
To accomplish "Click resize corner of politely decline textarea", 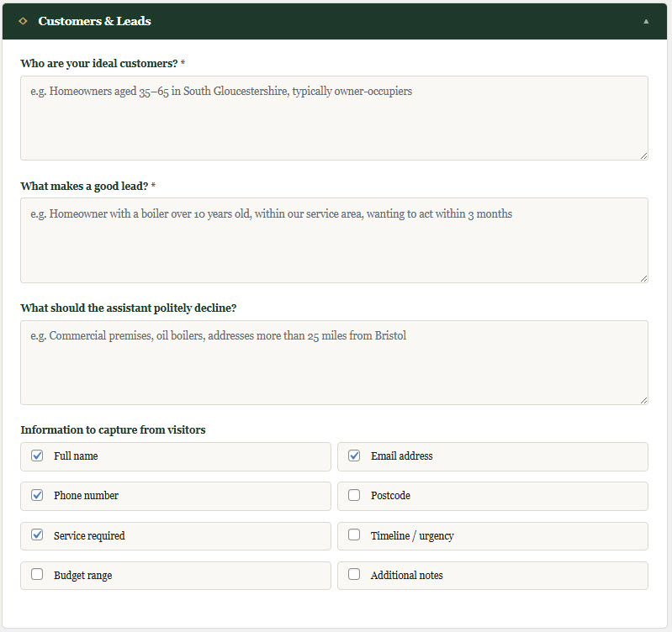I will 643,400.
